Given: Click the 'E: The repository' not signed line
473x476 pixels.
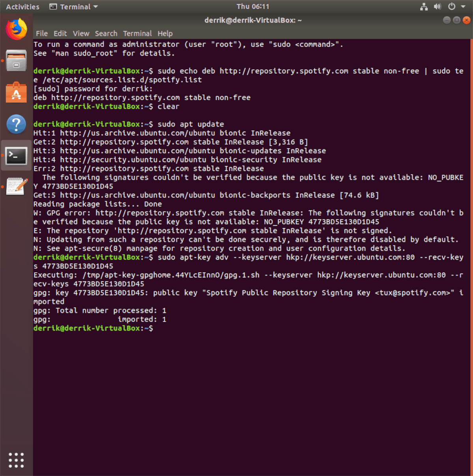Looking at the screenshot, I should 213,231.
